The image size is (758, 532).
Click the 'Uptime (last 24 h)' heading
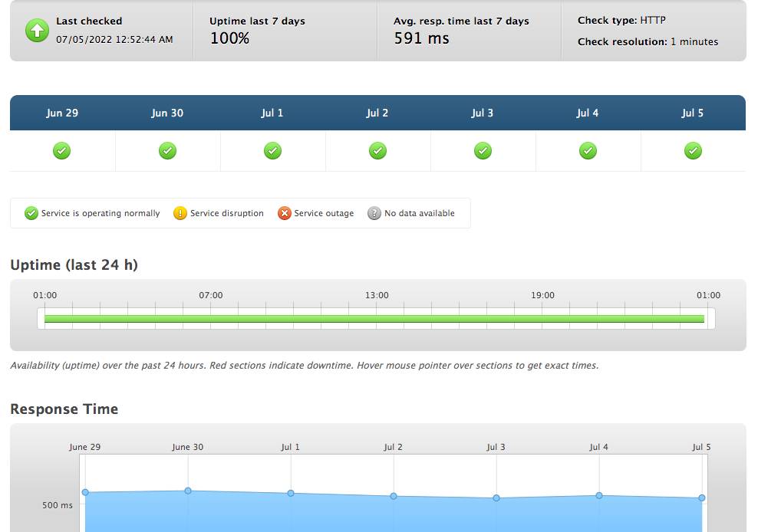click(74, 265)
